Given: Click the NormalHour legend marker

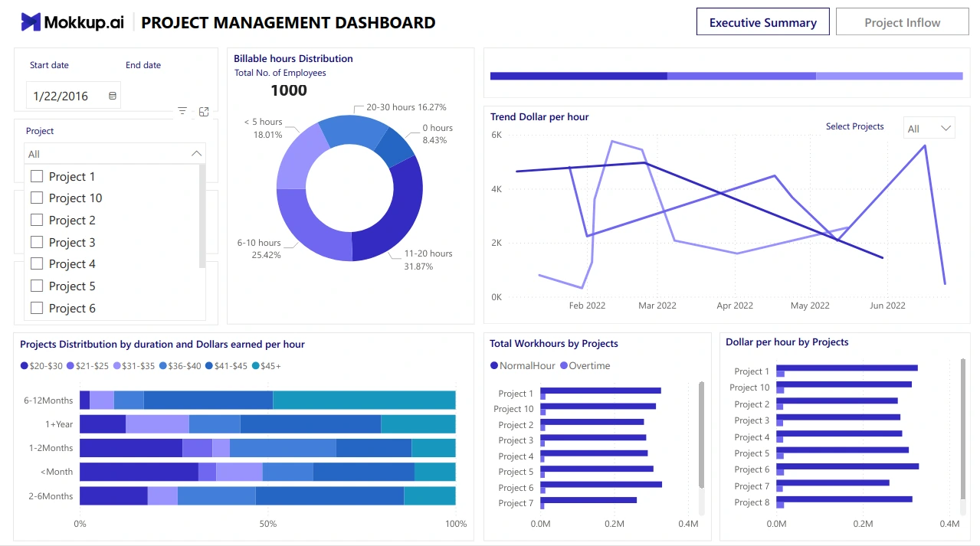Looking at the screenshot, I should [494, 366].
